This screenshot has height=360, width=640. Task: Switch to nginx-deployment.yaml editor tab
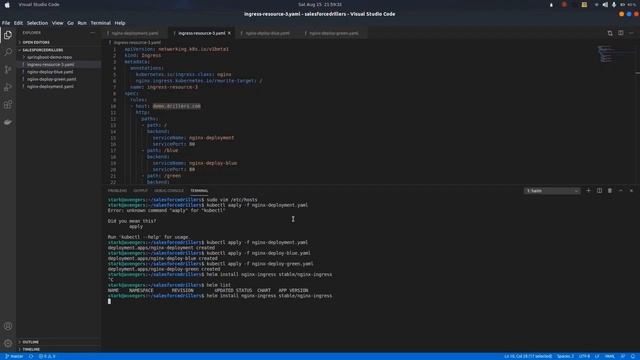point(135,33)
